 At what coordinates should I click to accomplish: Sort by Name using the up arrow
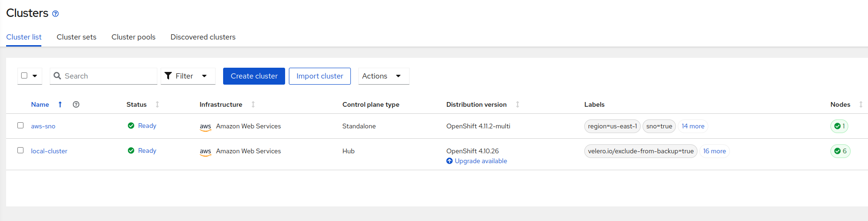point(60,104)
